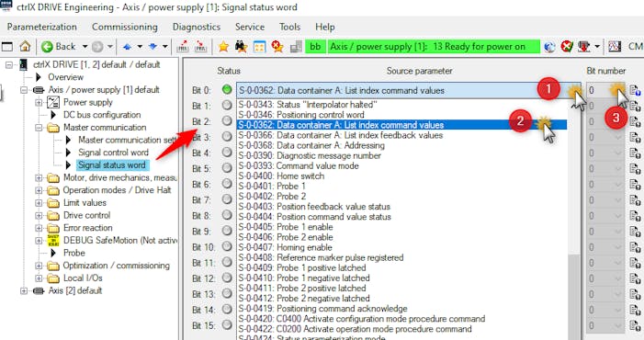Screen dimensions: 644x340
Task: Open the Back history dropdown arrow
Action: click(85, 46)
